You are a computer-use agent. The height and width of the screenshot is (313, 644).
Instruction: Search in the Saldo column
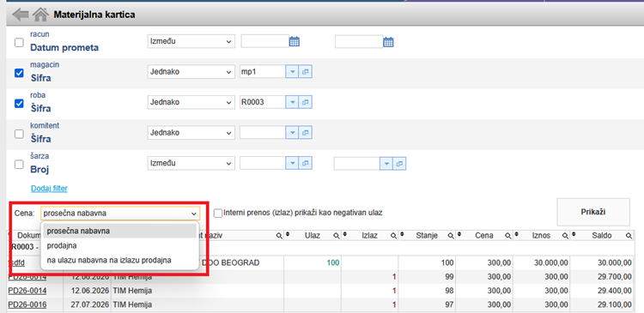pos(629,236)
